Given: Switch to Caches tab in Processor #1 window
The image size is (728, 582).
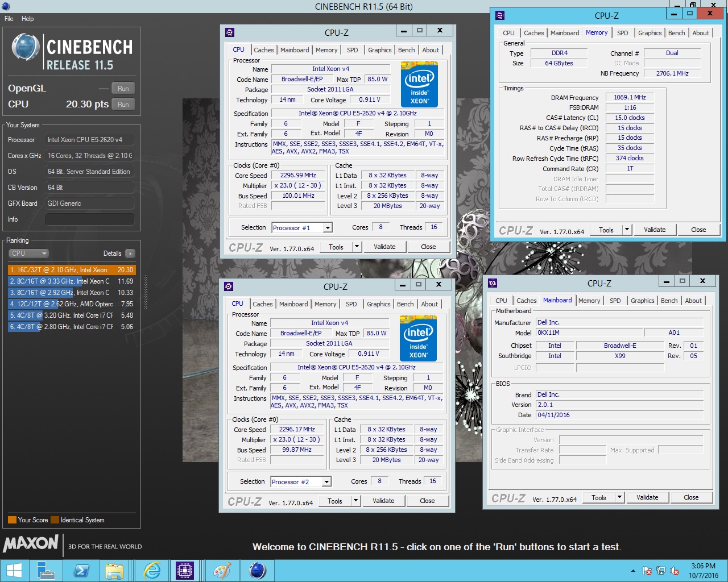Looking at the screenshot, I should [263, 50].
